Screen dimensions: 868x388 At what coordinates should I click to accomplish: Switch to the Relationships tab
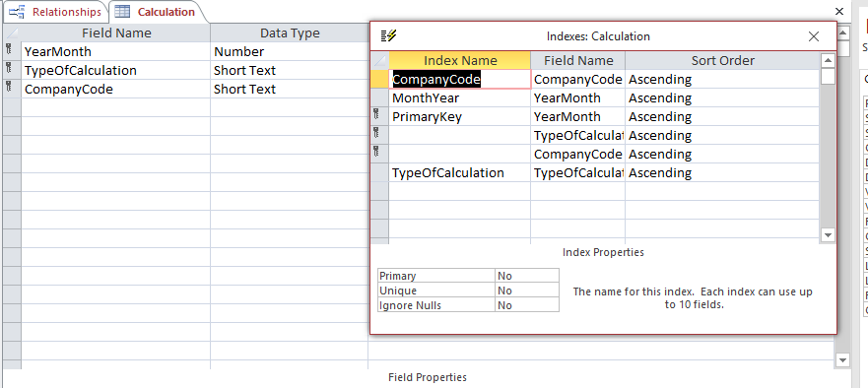click(x=56, y=12)
